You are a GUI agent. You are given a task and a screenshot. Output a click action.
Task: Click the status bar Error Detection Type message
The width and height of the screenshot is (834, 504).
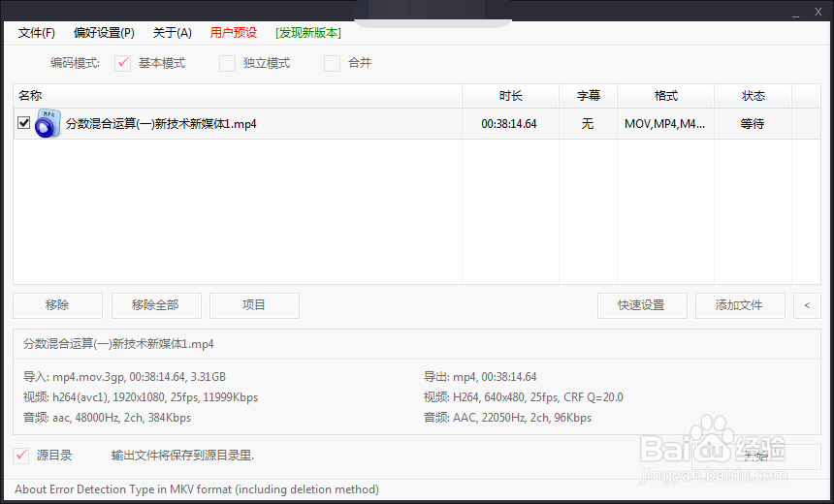tap(197, 489)
